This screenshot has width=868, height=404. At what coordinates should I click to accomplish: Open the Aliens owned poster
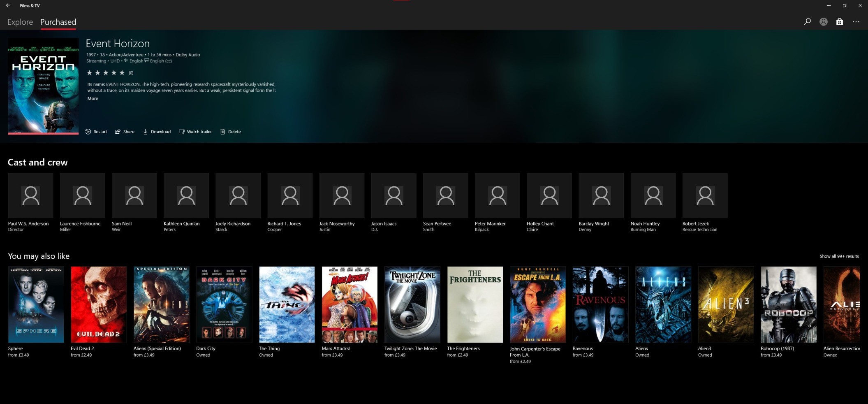point(663,304)
